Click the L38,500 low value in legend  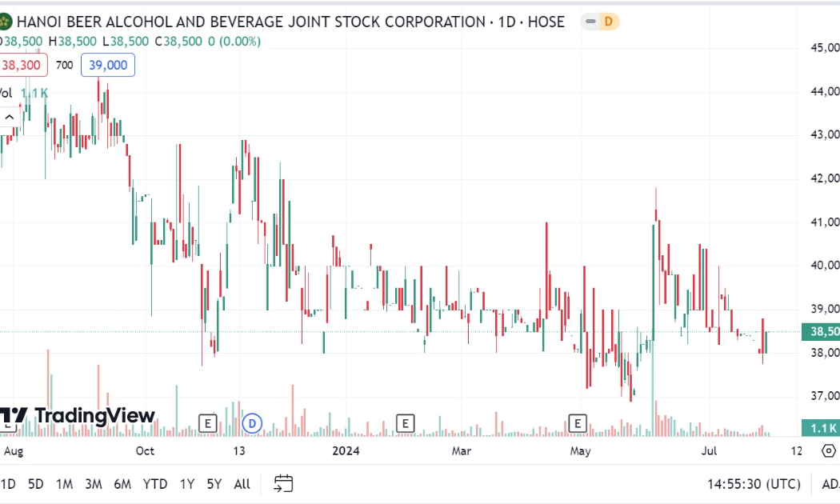126,42
